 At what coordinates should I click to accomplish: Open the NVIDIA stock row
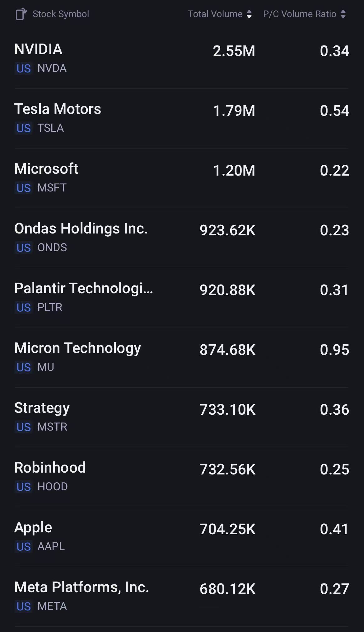pos(182,59)
